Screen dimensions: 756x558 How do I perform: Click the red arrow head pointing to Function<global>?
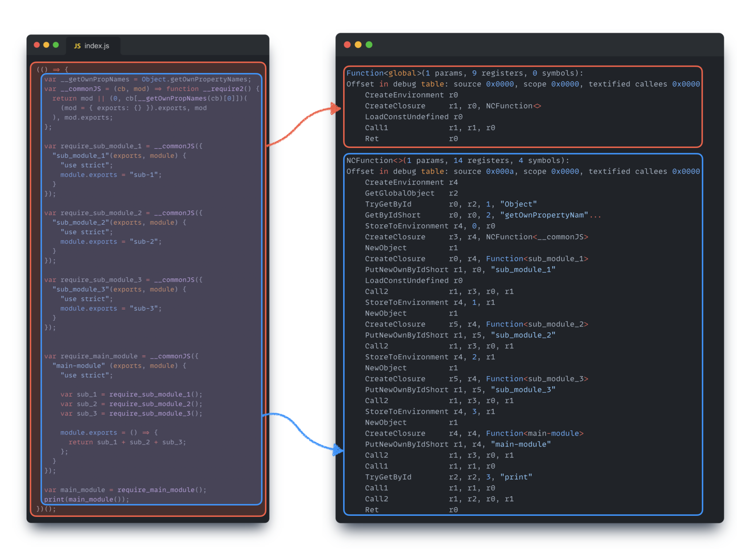tap(335, 108)
